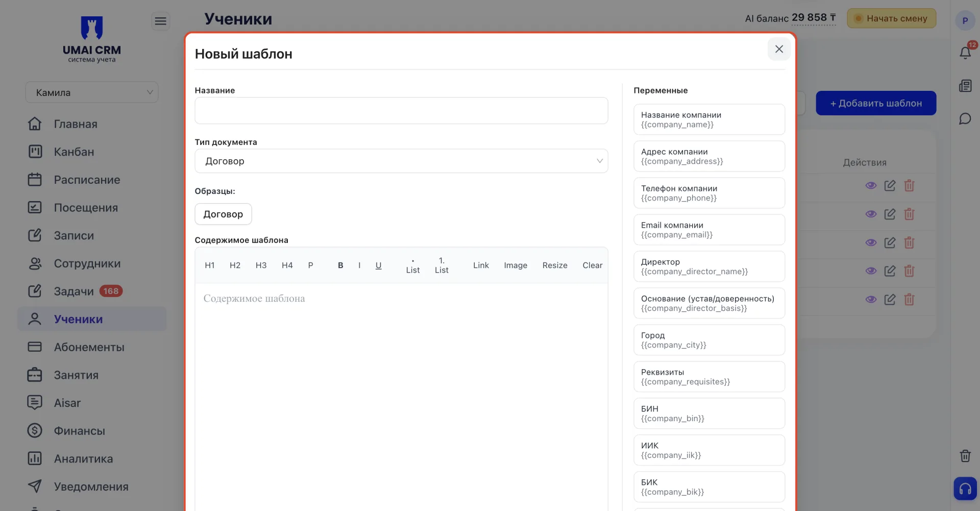Open the chat bubble icon in right rail
Image resolution: width=980 pixels, height=511 pixels.
point(965,119)
